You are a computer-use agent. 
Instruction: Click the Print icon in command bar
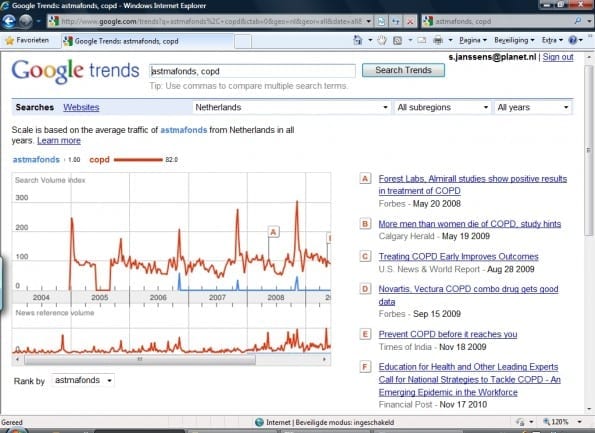[438, 40]
